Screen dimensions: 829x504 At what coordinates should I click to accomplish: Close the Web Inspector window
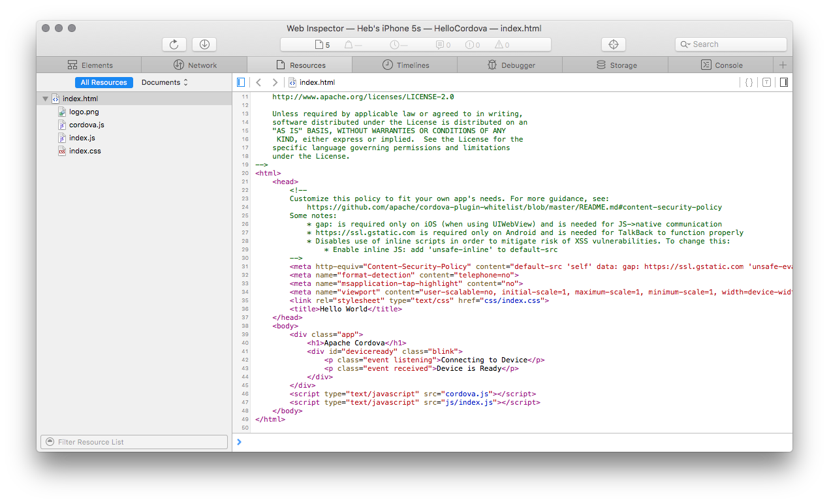[x=46, y=28]
